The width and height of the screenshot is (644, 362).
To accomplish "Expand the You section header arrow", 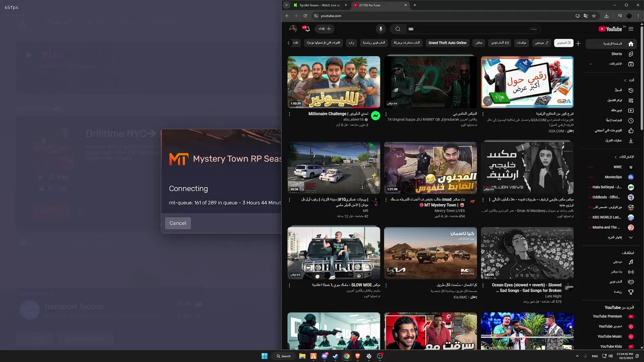I will (x=625, y=80).
